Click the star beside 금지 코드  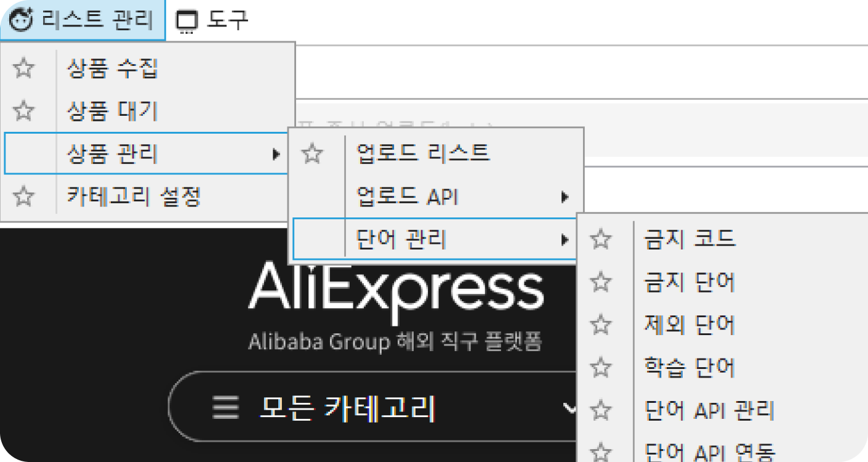tap(601, 238)
